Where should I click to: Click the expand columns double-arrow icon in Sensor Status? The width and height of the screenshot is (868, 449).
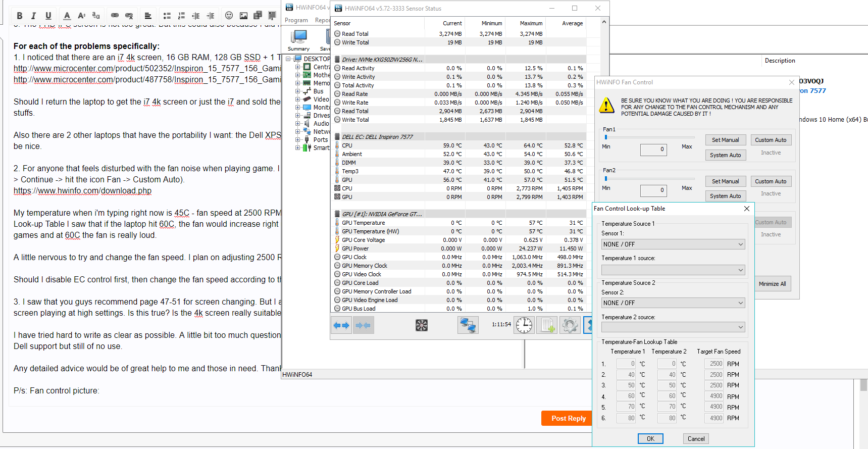point(341,325)
